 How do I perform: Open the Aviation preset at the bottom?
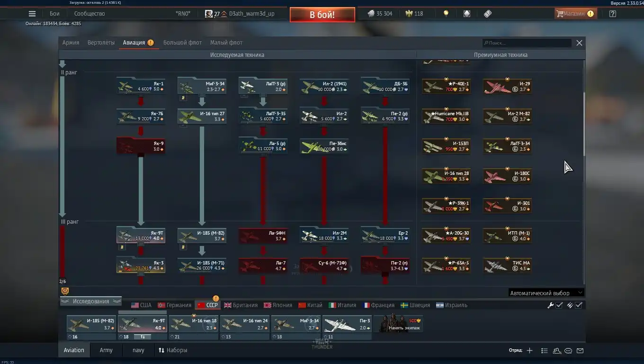pyautogui.click(x=74, y=350)
